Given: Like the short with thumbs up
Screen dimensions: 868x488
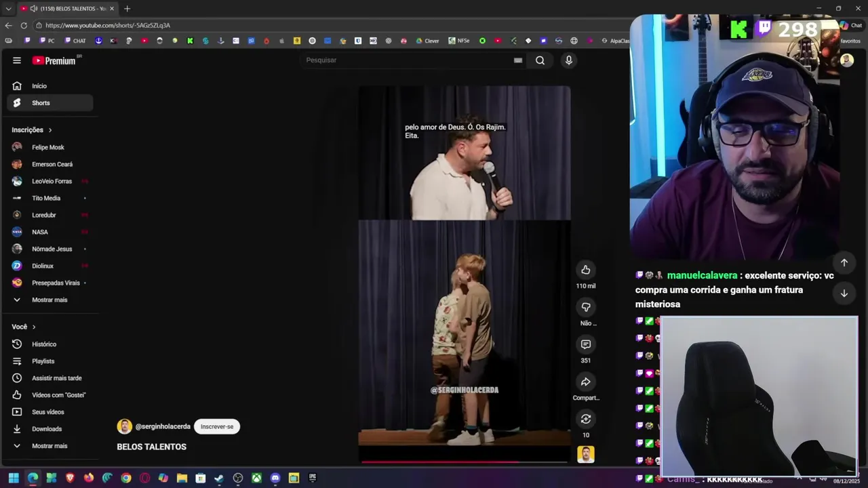Looking at the screenshot, I should tap(586, 270).
